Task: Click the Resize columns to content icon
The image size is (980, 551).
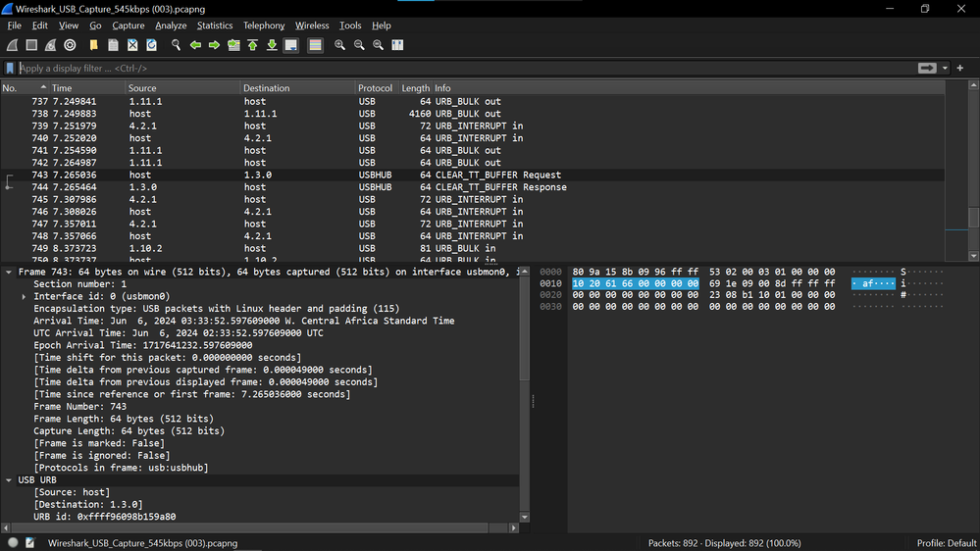Action: pyautogui.click(x=397, y=45)
